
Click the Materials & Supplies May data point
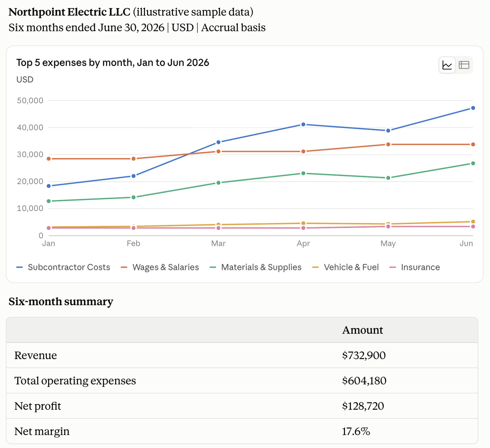[388, 178]
